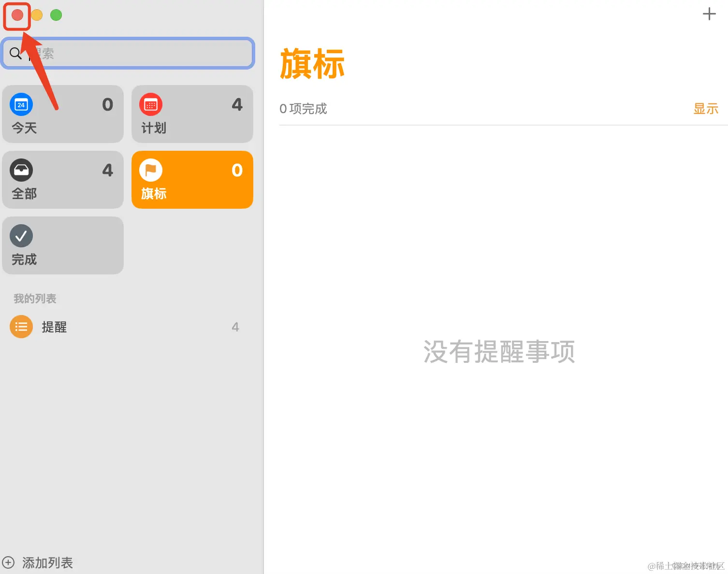
Task: Select the 计划 (Scheduled) smart list
Action: click(x=192, y=114)
